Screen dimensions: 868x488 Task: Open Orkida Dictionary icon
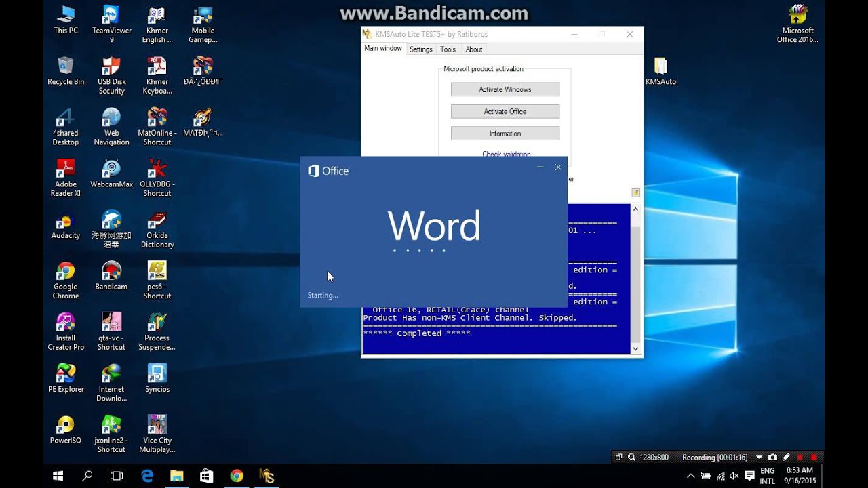157,230
